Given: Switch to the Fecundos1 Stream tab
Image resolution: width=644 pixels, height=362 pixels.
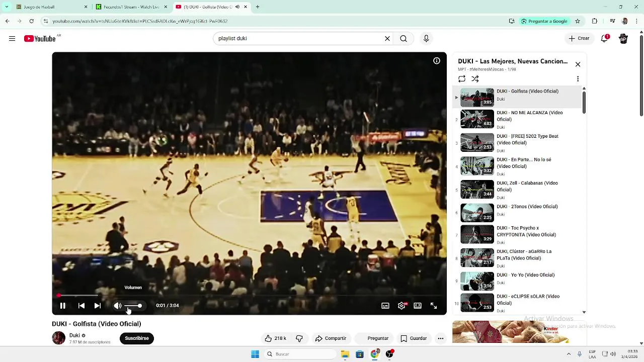Looking at the screenshot, I should pos(131,7).
